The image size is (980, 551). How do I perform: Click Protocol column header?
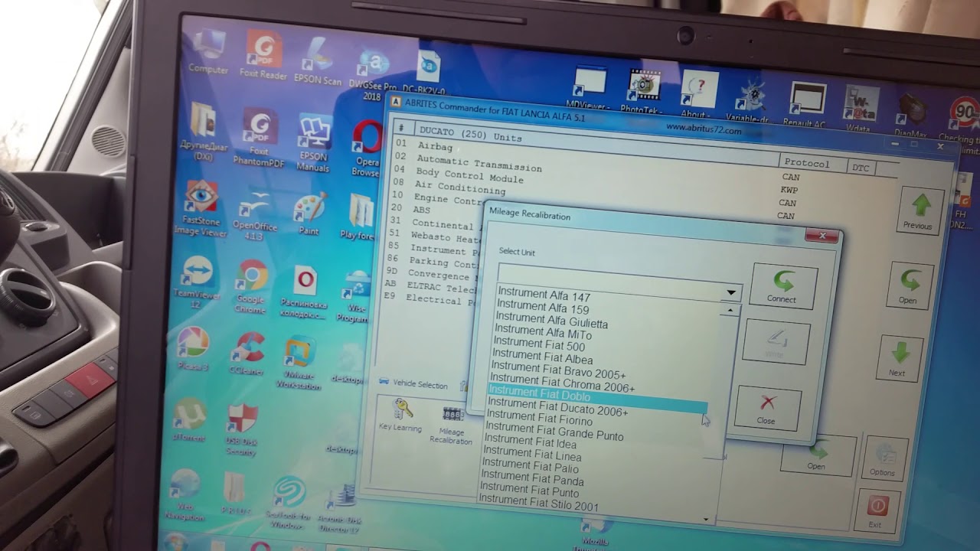tap(808, 164)
